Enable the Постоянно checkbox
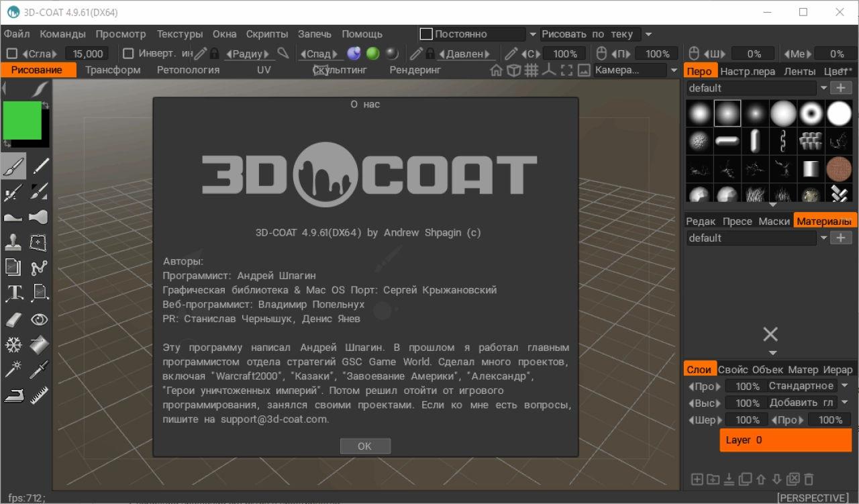 pos(426,34)
